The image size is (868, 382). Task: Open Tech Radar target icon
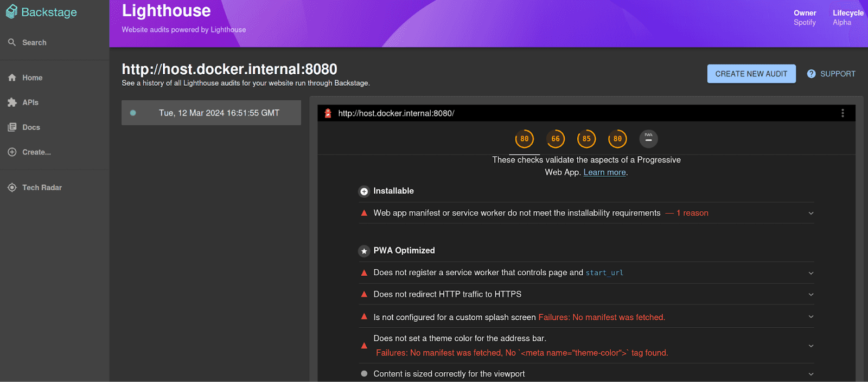point(12,187)
